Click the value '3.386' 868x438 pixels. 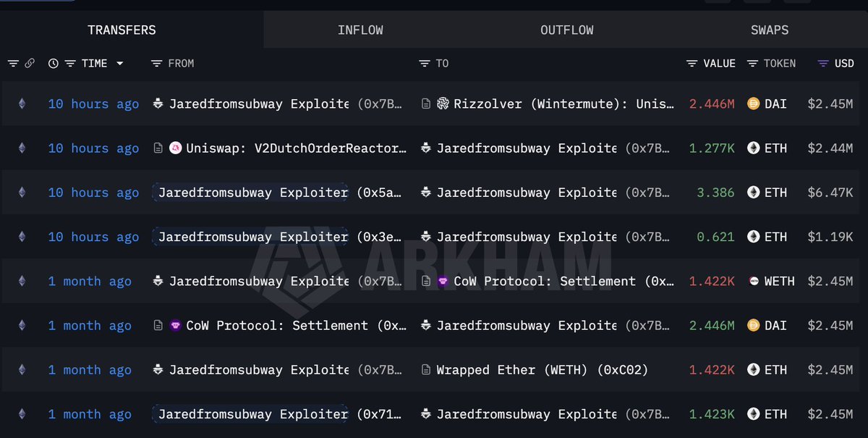[715, 193]
